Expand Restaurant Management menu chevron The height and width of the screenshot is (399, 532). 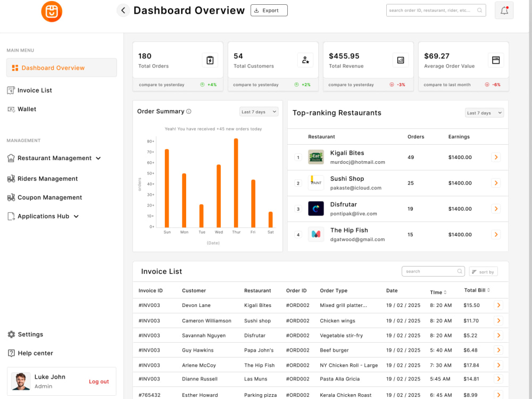[x=98, y=159]
